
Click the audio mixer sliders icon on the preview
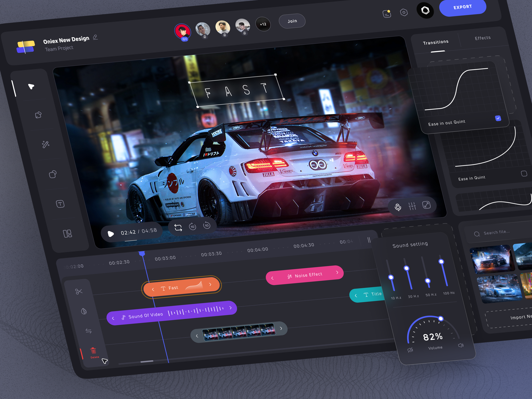pos(412,206)
